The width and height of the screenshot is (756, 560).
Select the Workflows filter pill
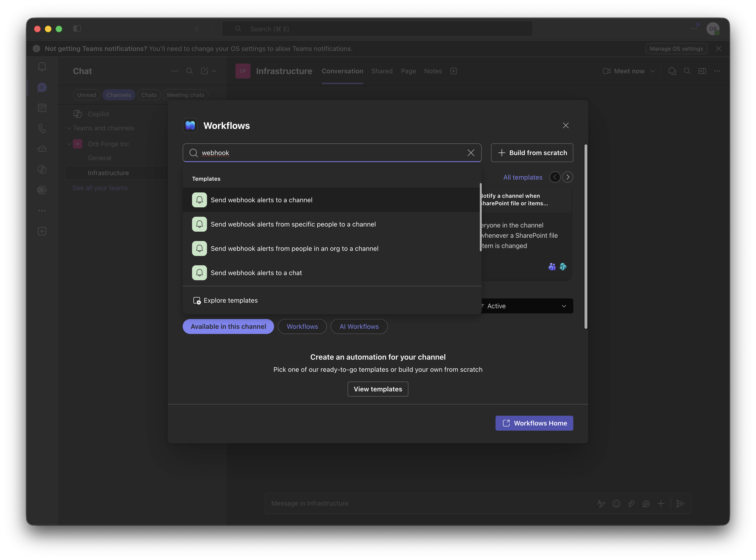coord(302,326)
